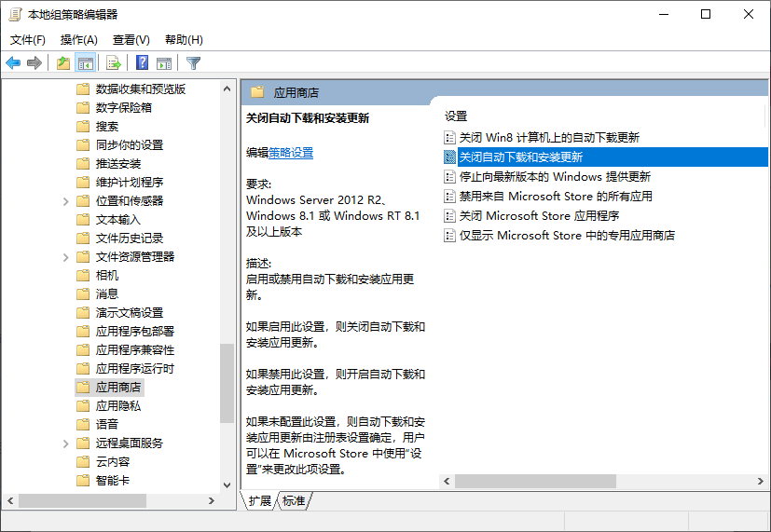Toggle the Show/Hide console tree icon
Image resolution: width=771 pixels, height=532 pixels.
coord(85,62)
